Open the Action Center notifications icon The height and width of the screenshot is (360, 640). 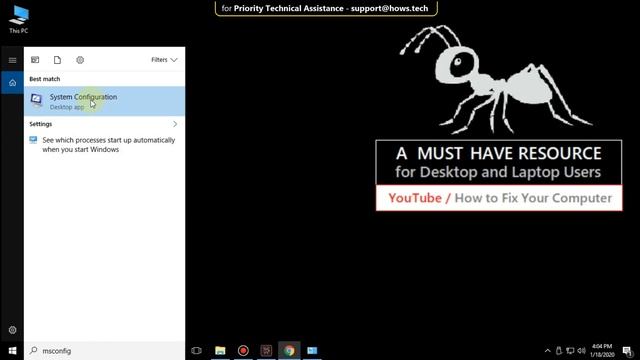click(627, 351)
